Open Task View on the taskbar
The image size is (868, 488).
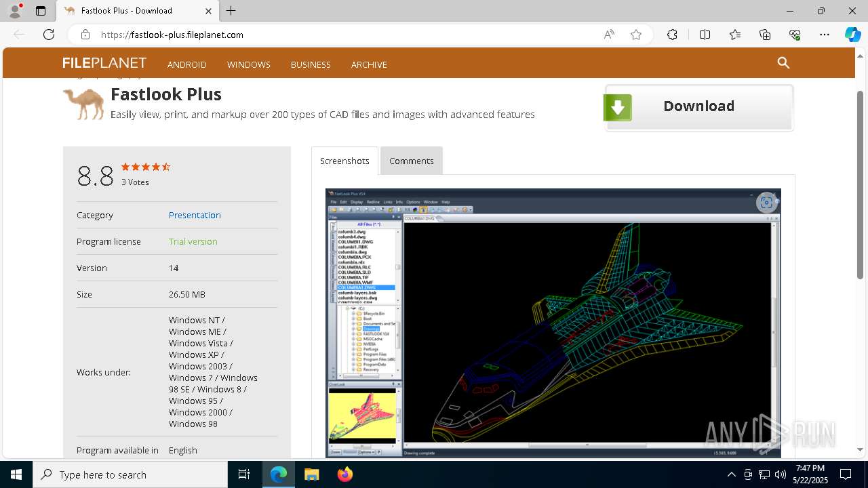244,474
